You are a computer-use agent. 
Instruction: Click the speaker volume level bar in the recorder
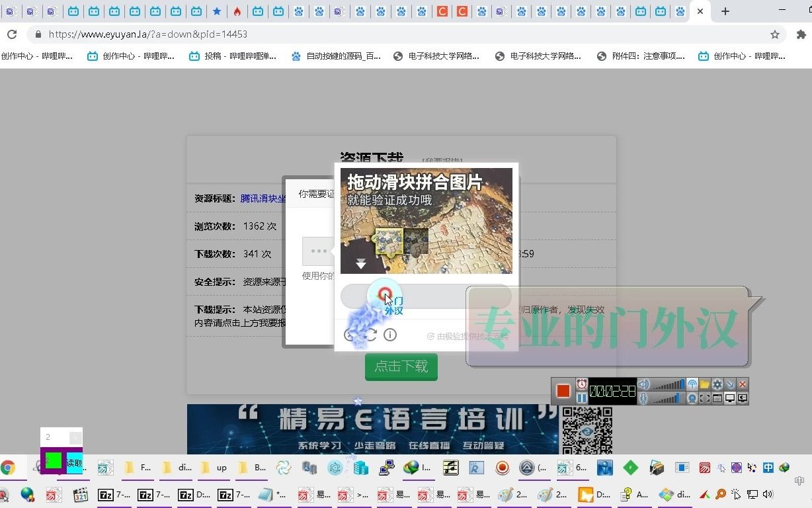coord(669,385)
